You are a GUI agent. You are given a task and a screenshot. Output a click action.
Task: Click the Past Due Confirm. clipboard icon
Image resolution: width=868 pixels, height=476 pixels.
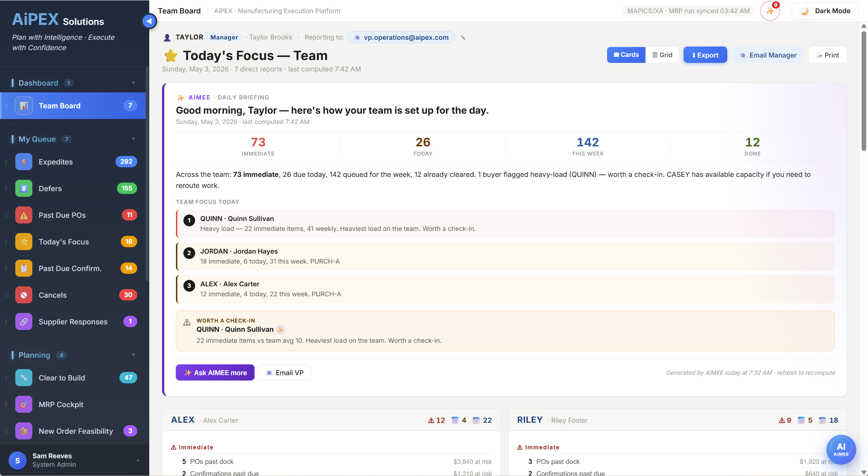(24, 269)
